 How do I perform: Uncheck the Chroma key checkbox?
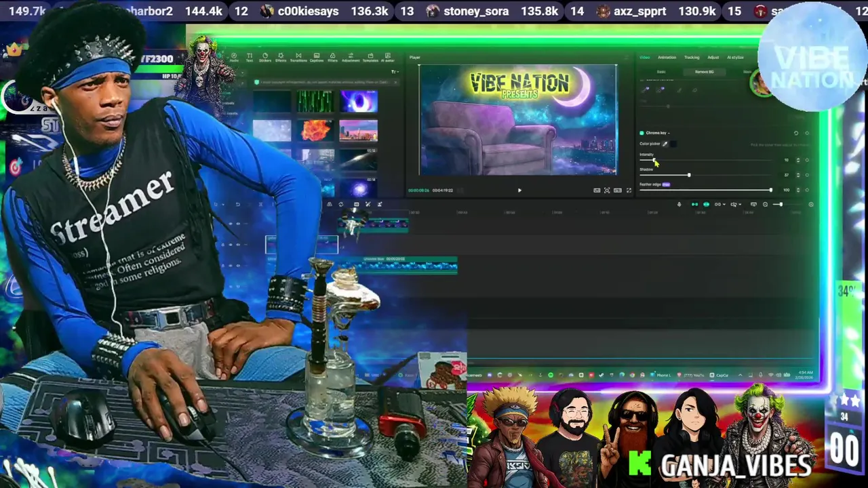click(642, 133)
